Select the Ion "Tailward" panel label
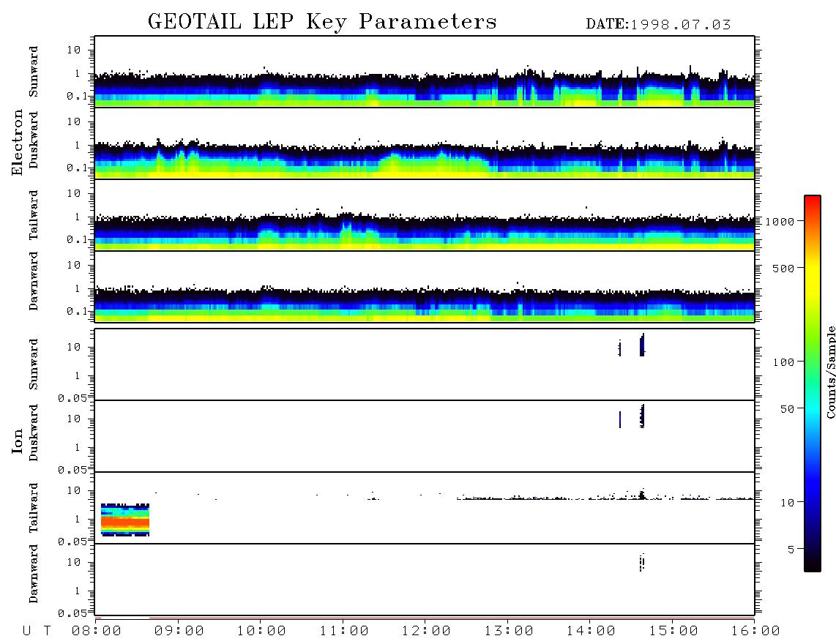Viewport: 836px width, 644px height. [34, 508]
